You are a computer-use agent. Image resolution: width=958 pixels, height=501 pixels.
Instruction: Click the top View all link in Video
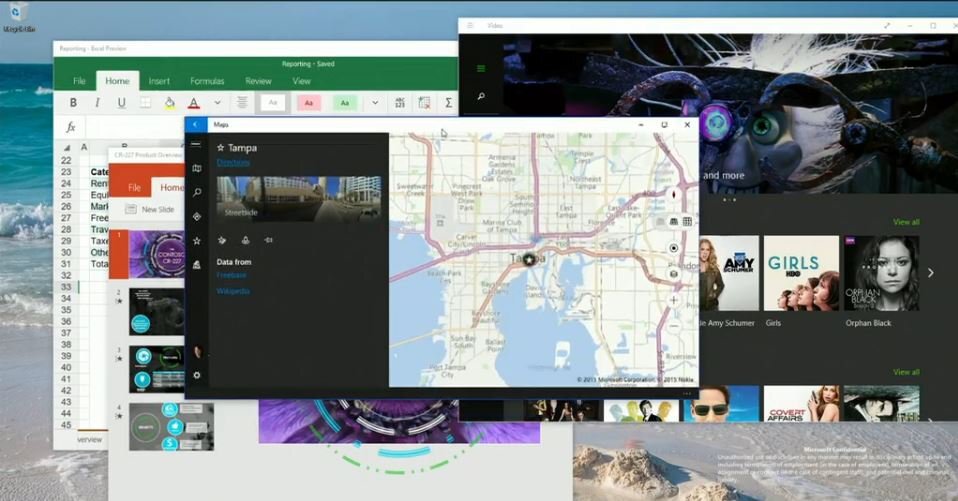[x=906, y=222]
